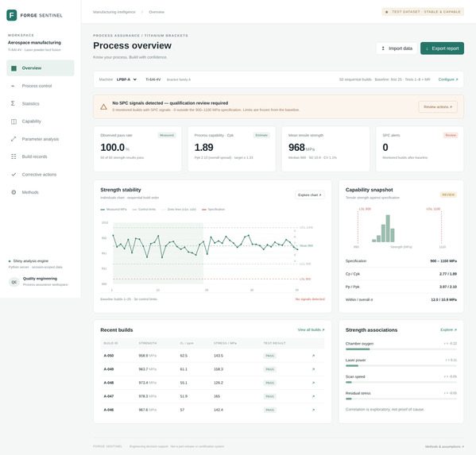This screenshot has width=476, height=455.
Task: Click the Measured MPa legend entry
Action: coord(114,210)
